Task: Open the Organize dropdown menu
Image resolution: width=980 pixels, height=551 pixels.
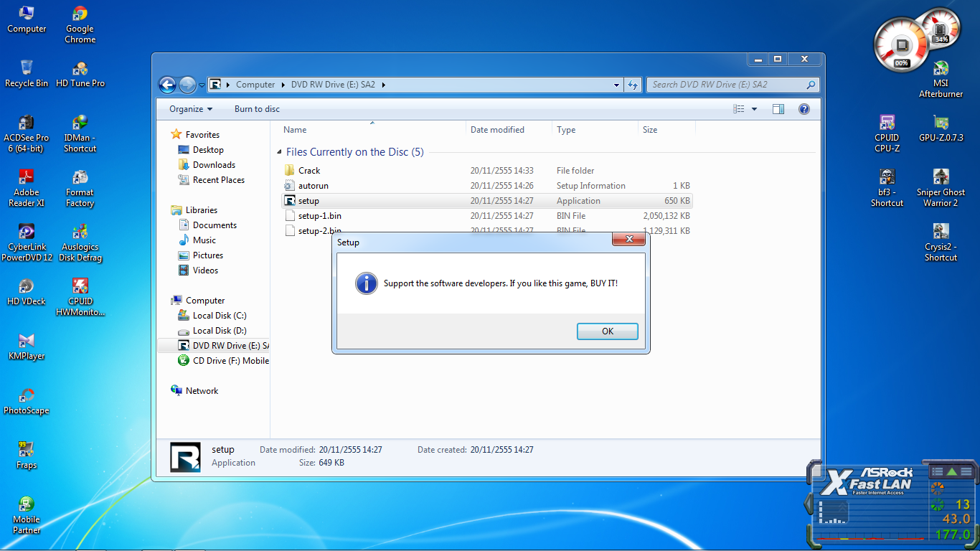Action: 191,109
